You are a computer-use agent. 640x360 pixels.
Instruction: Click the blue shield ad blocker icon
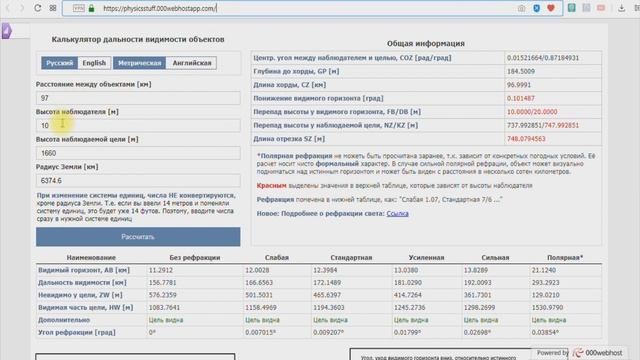click(x=536, y=8)
